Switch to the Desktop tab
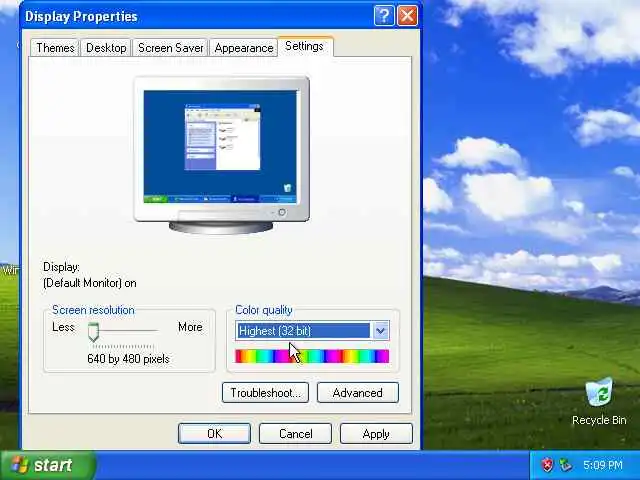 pyautogui.click(x=106, y=48)
